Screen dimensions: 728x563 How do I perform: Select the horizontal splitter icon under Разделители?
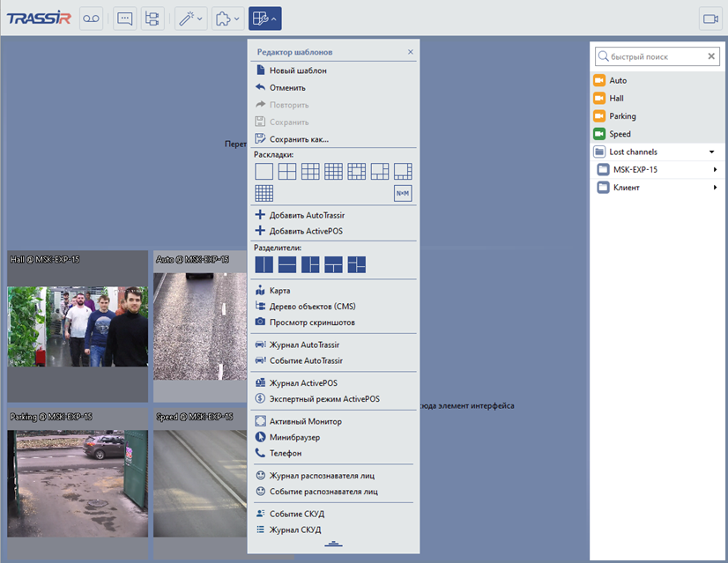tap(287, 264)
